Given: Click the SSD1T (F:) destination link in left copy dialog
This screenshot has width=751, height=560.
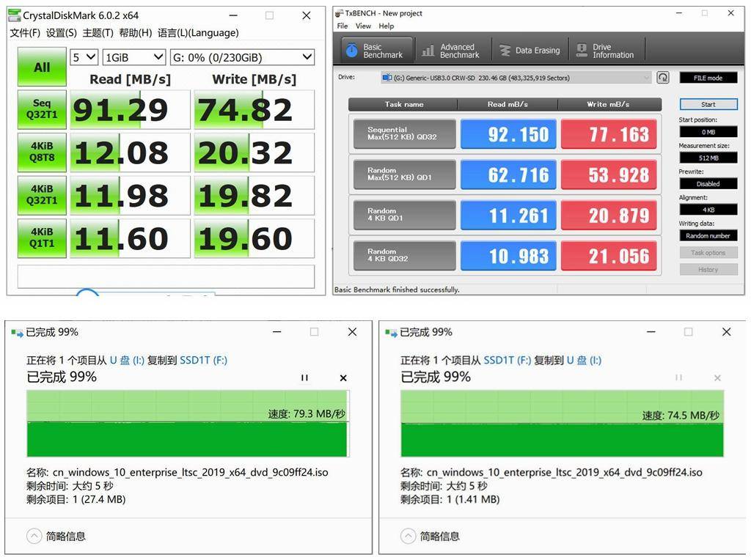Looking at the screenshot, I should 203,360.
